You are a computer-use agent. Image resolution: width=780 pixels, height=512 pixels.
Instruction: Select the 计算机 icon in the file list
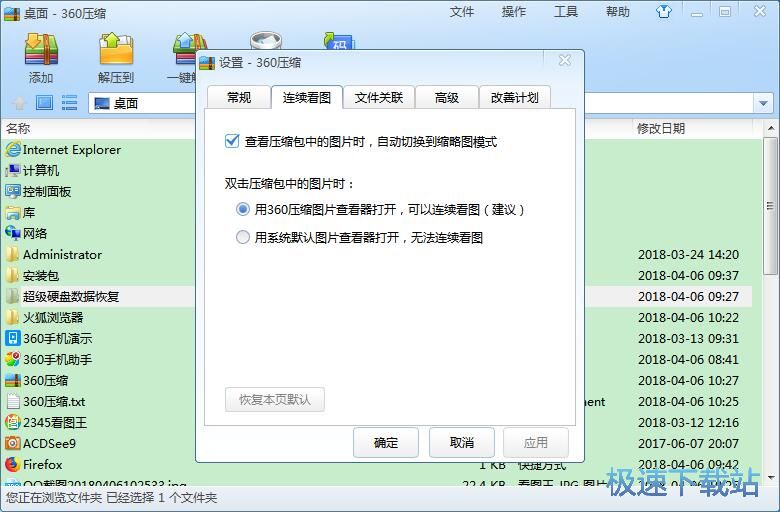point(13,170)
